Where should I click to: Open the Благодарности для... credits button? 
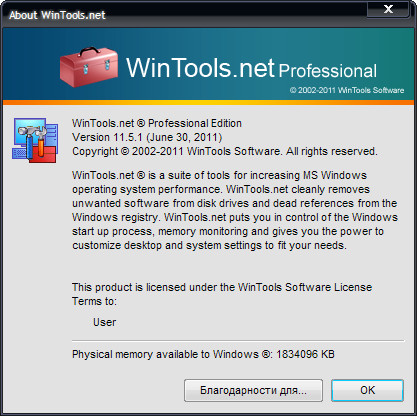[x=253, y=390]
